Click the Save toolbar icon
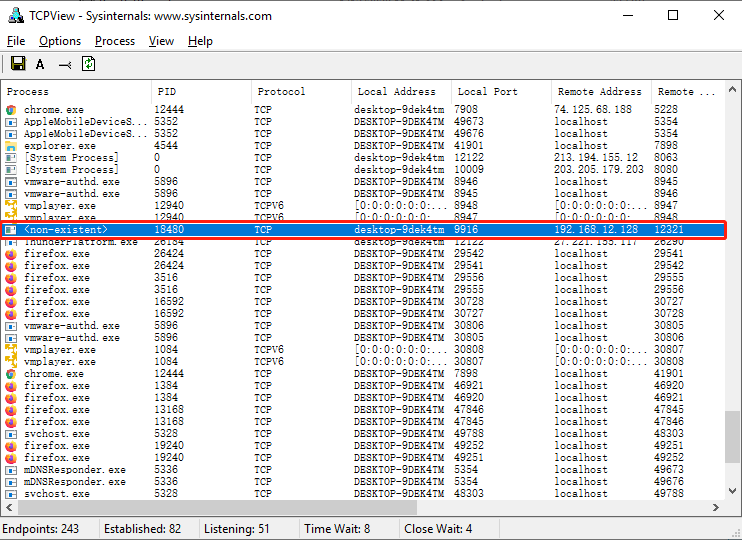Image resolution: width=742 pixels, height=540 pixels. [x=17, y=64]
